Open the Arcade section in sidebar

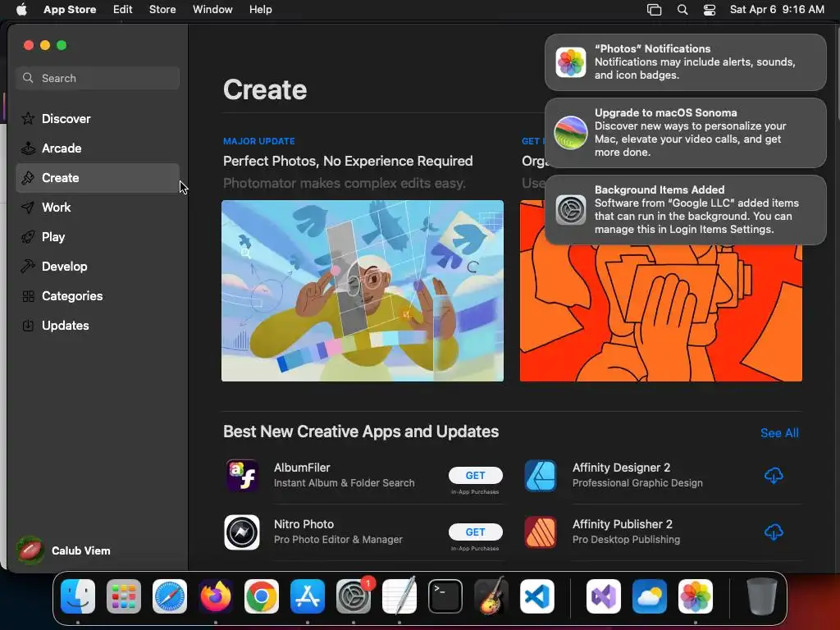pyautogui.click(x=98, y=148)
